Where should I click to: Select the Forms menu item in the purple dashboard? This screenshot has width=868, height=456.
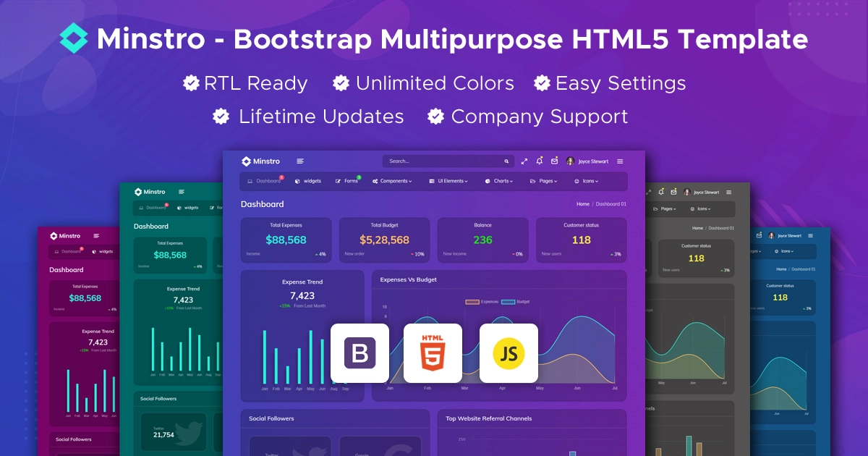(x=348, y=180)
